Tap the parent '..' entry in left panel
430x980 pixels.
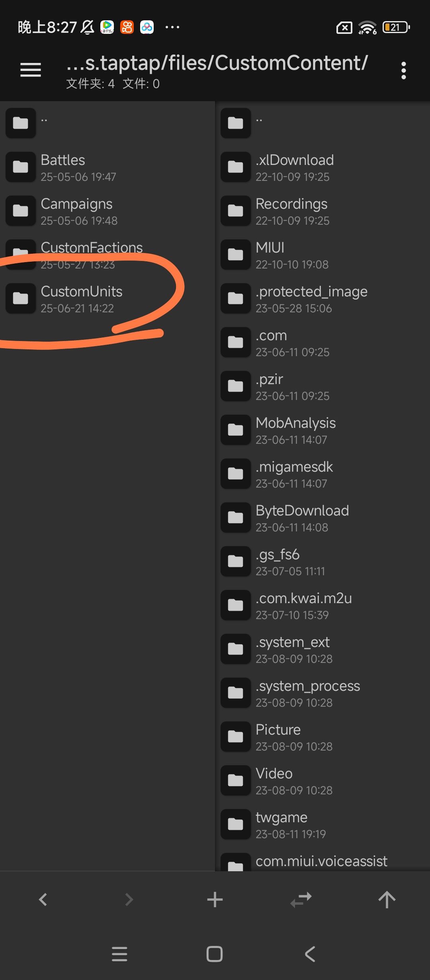44,123
